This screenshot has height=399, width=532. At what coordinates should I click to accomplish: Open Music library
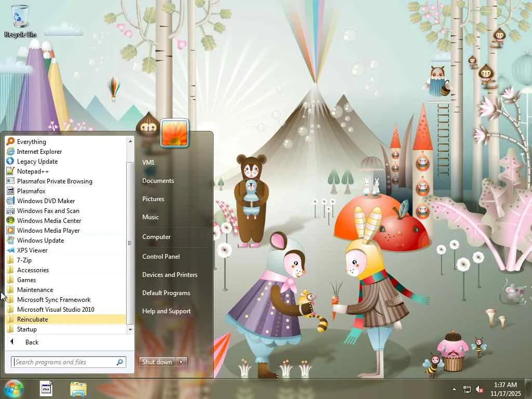tap(151, 217)
